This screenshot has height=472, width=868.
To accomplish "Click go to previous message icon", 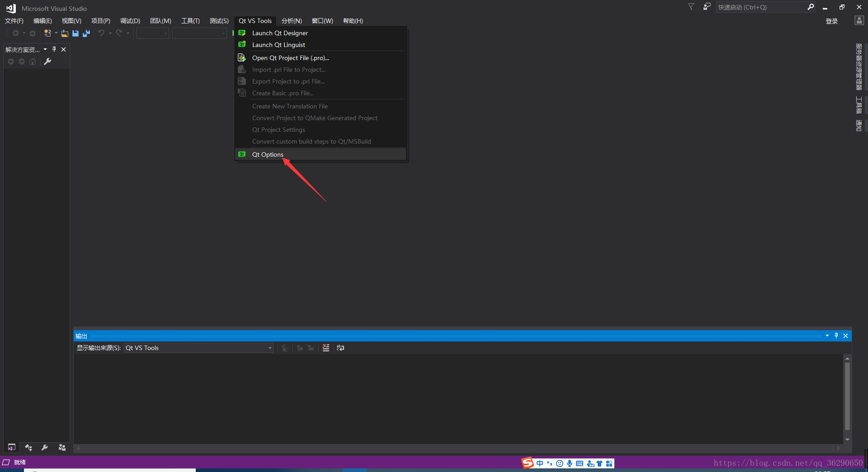I will (300, 348).
